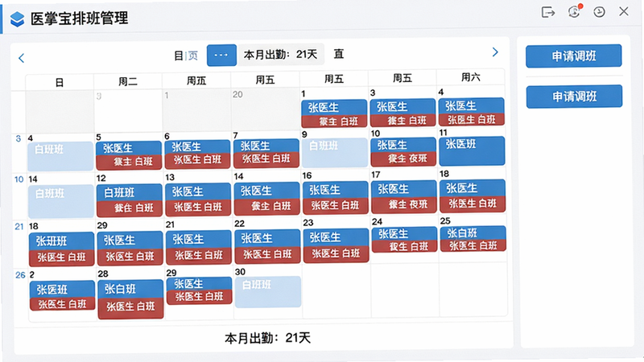Viewport: 644px width, 362px height.
Task: Select the 日 column header
Action: (x=60, y=83)
